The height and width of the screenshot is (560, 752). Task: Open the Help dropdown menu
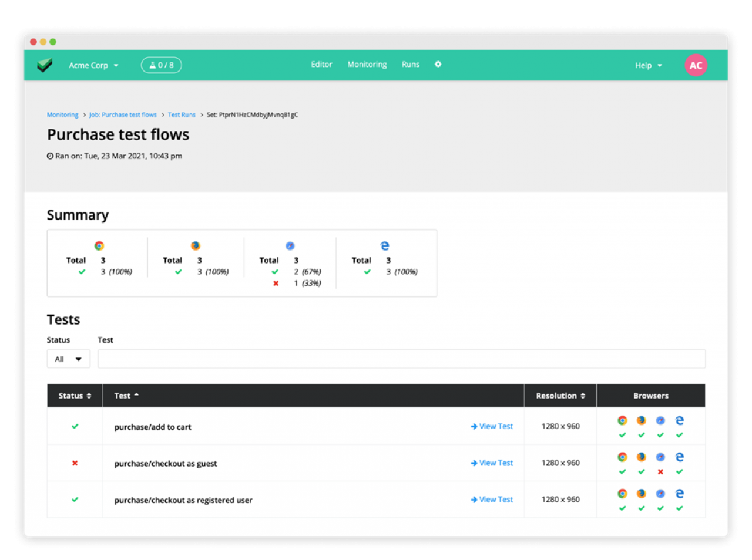click(648, 65)
